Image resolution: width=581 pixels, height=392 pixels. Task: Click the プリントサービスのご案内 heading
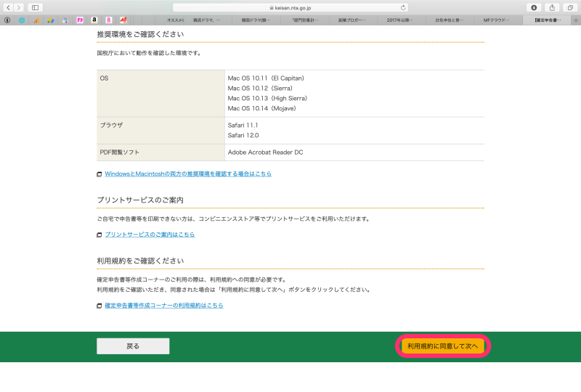click(x=140, y=200)
